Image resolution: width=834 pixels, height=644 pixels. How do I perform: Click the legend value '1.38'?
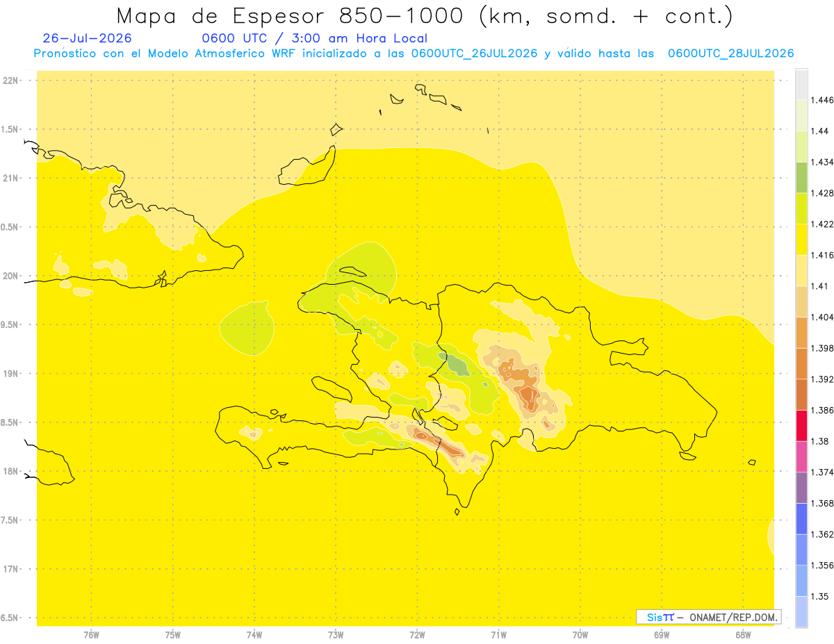pos(820,441)
